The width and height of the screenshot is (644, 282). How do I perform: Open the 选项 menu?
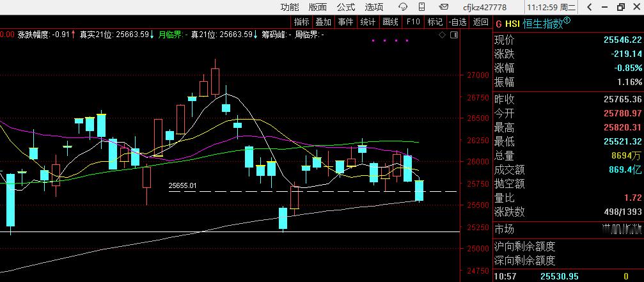[x=373, y=7]
